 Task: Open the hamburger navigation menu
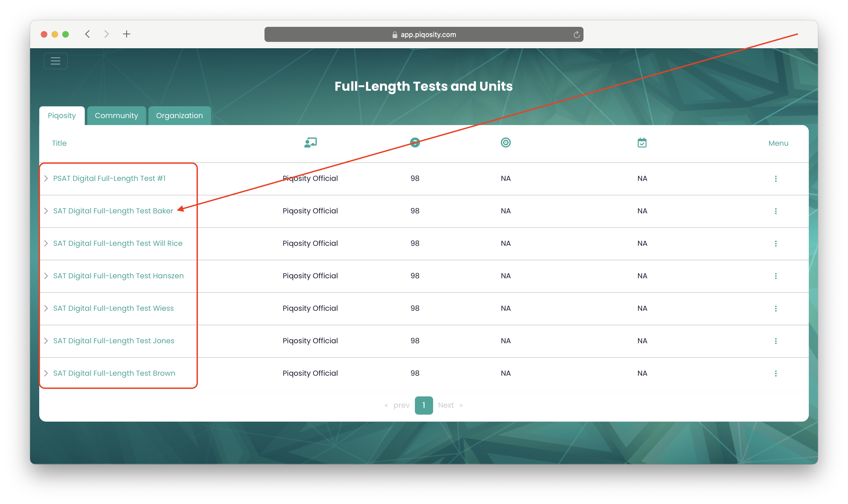[x=55, y=61]
